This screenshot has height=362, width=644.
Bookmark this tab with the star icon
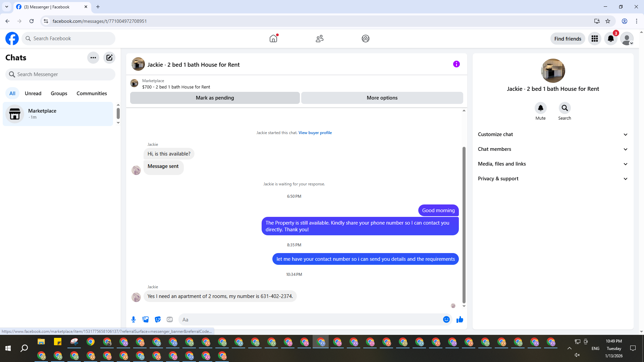point(608,21)
